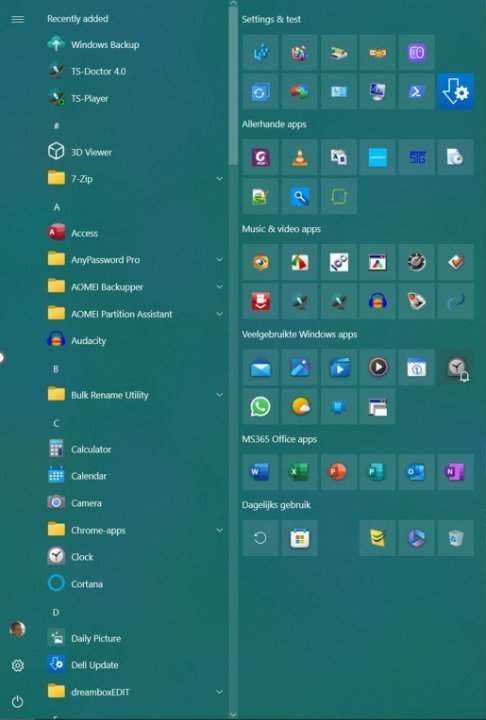This screenshot has height=720, width=486.
Task: Click the app list scrollbar thumb
Action: 233,86
